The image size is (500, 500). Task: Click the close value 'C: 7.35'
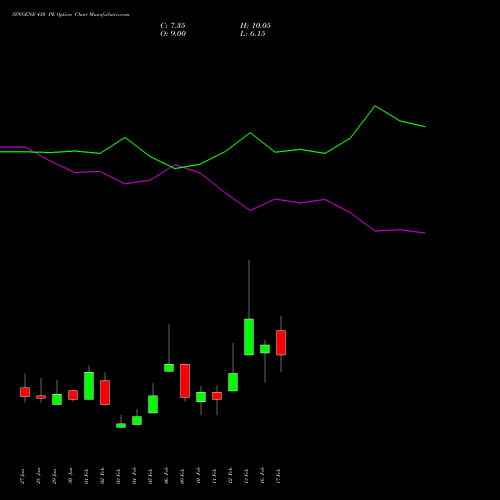tap(173, 26)
